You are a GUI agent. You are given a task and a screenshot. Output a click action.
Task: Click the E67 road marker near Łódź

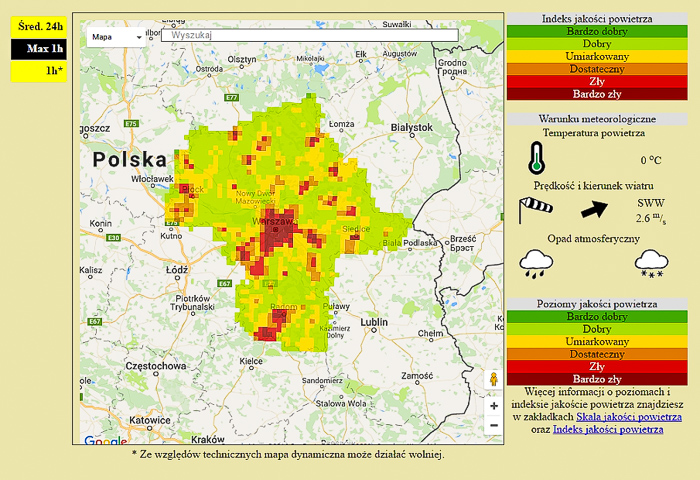pyautogui.click(x=225, y=283)
